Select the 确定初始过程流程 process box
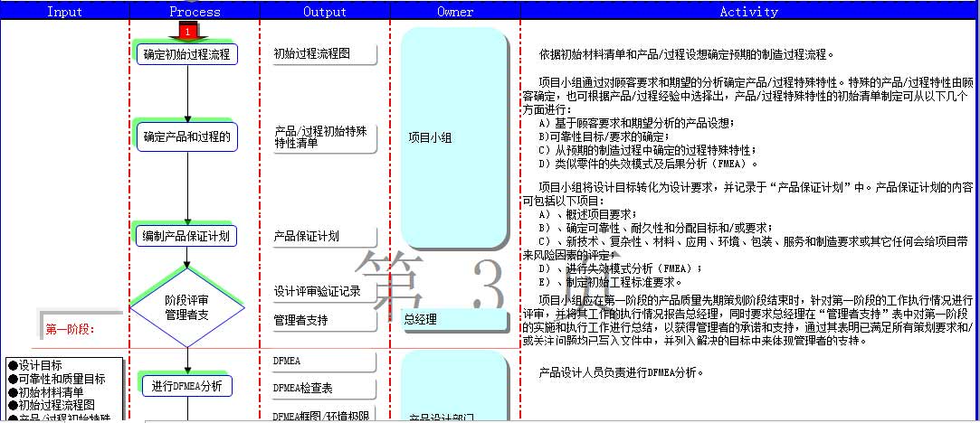 [187, 54]
